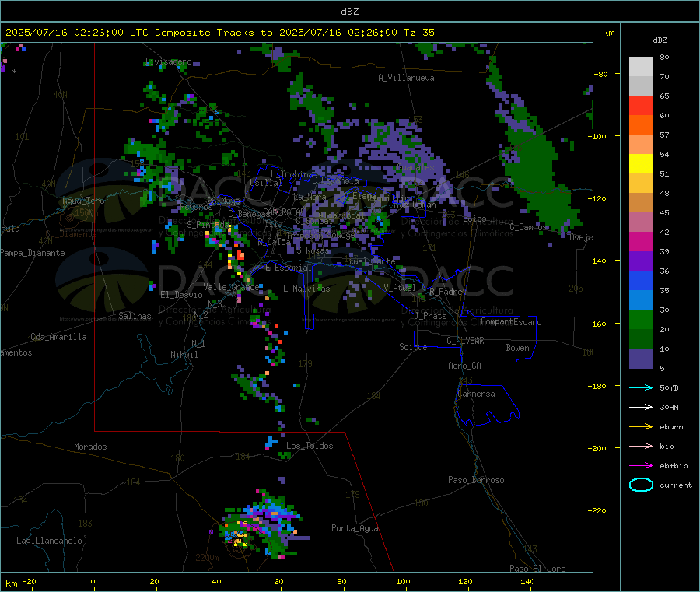700x592 pixels.
Task: Click the 39 dBZ magenta color swatch
Action: (x=641, y=241)
